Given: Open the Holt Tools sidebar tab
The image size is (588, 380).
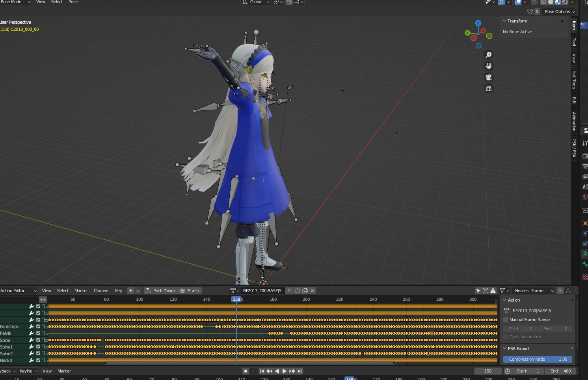Looking at the screenshot, I should click(574, 79).
